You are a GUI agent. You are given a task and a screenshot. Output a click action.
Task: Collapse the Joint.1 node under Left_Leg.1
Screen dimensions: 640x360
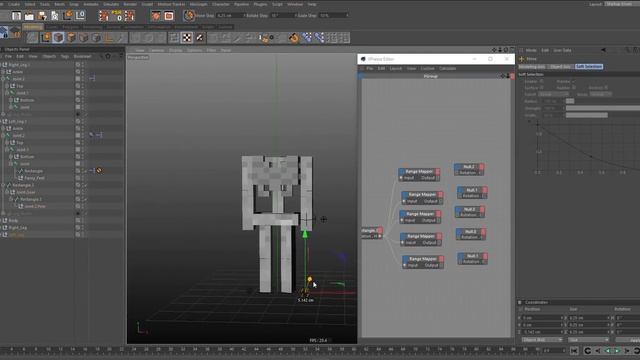pos(7,150)
